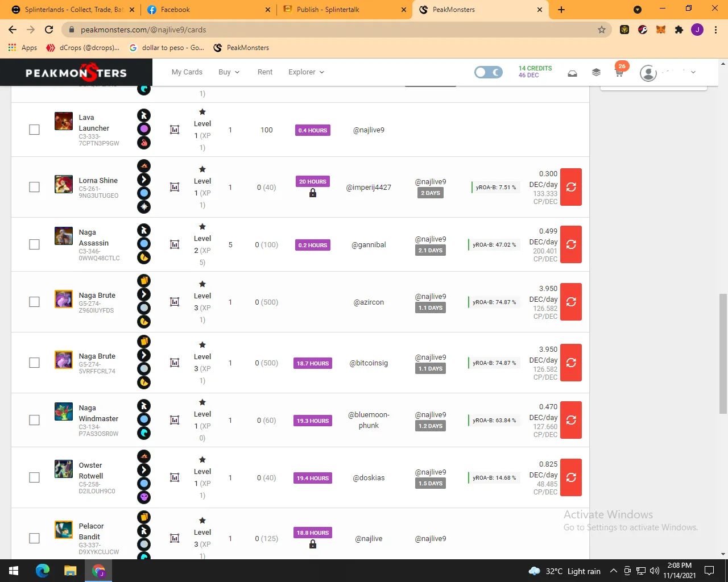Open a new browser tab
Screen dimensions: 728x582
pyautogui.click(x=561, y=10)
